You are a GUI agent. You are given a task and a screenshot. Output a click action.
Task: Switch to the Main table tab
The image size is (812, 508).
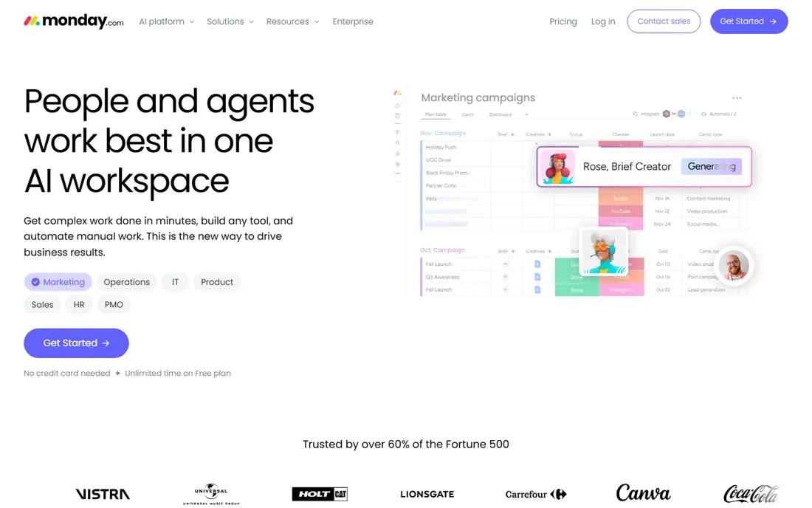pos(436,114)
